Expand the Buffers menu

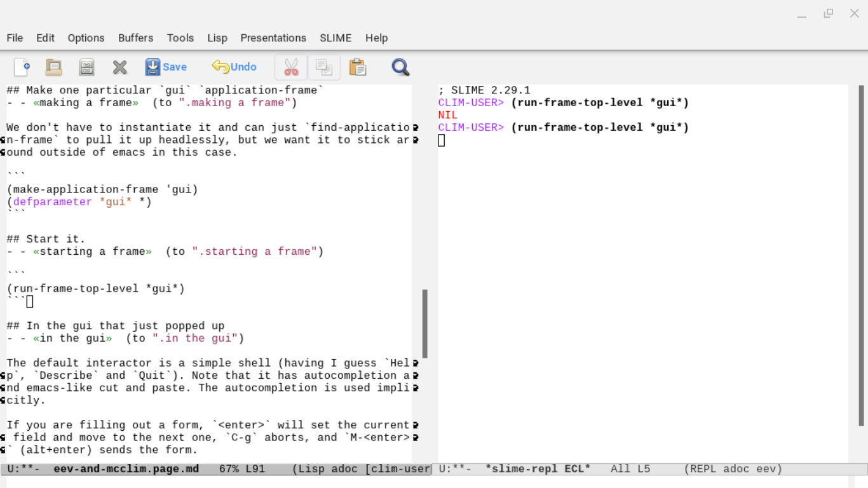click(135, 38)
